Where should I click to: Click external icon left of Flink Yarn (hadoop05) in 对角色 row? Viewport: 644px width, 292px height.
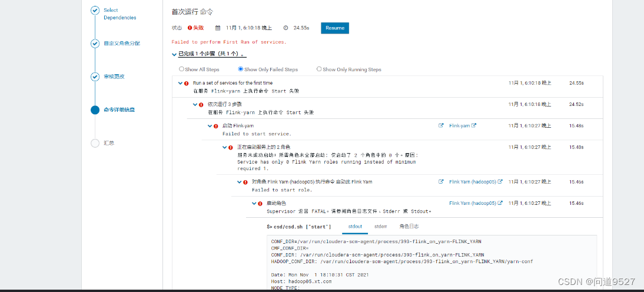click(441, 181)
